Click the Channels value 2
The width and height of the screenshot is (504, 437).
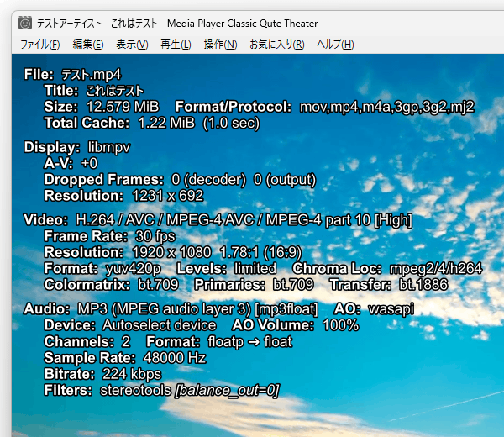tap(126, 341)
